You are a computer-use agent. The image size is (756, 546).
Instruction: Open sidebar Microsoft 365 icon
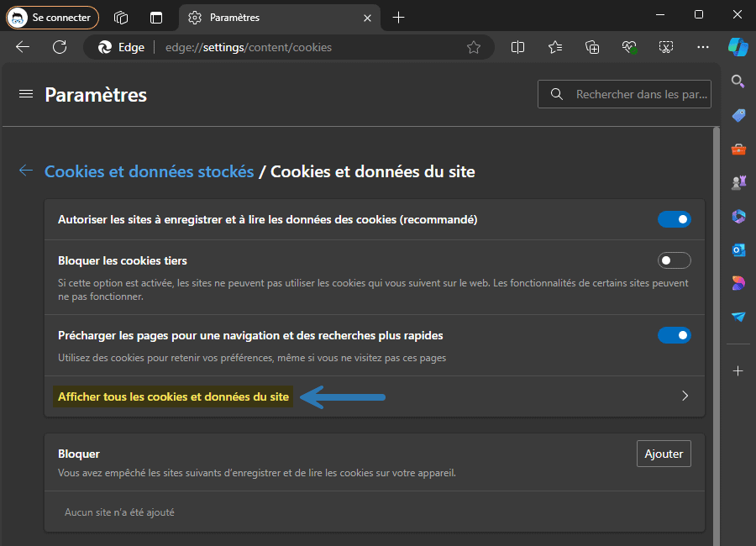(x=738, y=216)
